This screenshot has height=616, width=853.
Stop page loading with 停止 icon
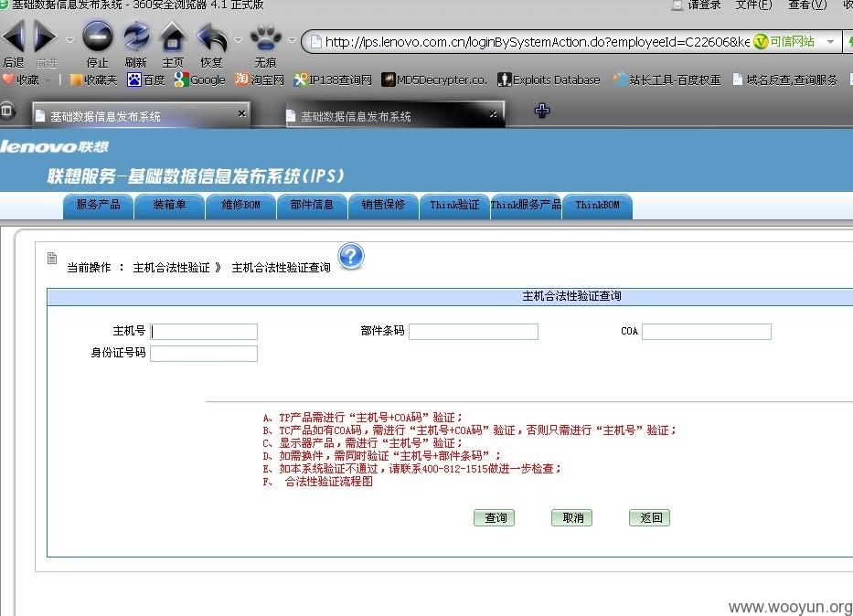pyautogui.click(x=98, y=36)
